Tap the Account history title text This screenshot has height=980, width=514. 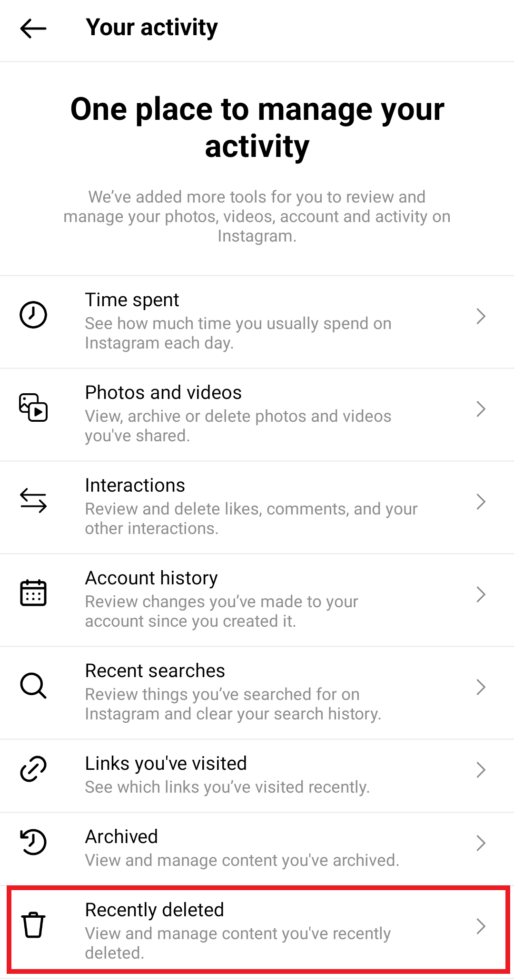coord(151,578)
